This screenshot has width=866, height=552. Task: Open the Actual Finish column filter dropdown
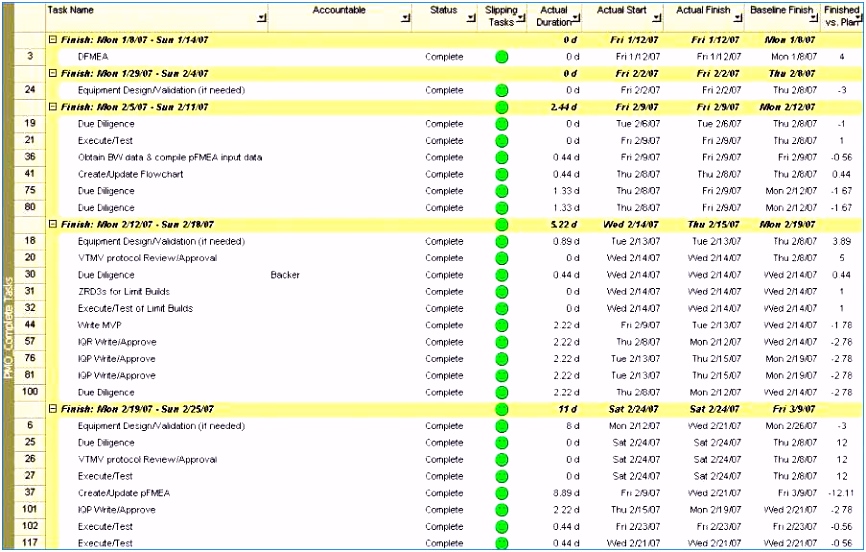[x=737, y=18]
